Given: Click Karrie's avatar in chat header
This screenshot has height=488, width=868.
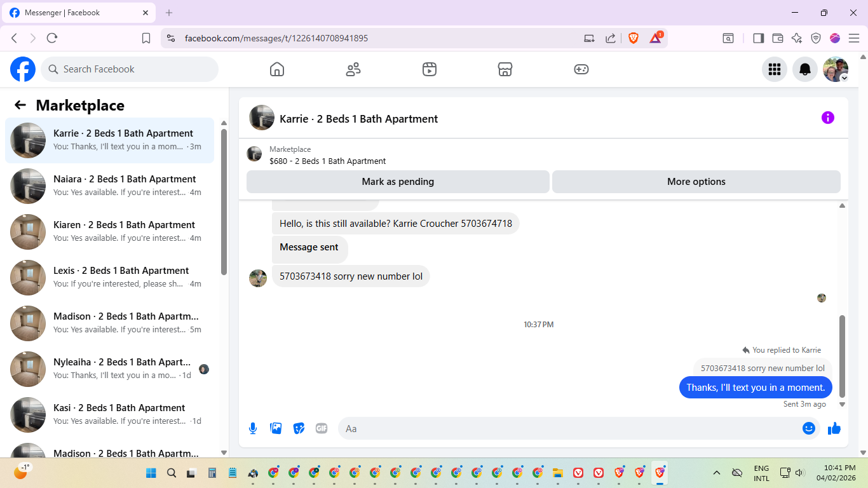Looking at the screenshot, I should click(x=262, y=118).
